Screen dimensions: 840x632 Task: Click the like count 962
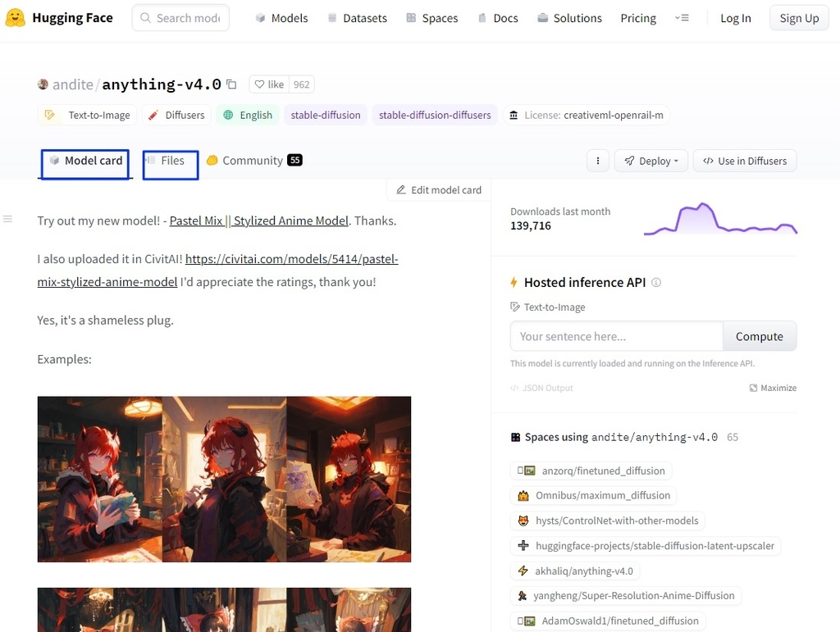(302, 84)
